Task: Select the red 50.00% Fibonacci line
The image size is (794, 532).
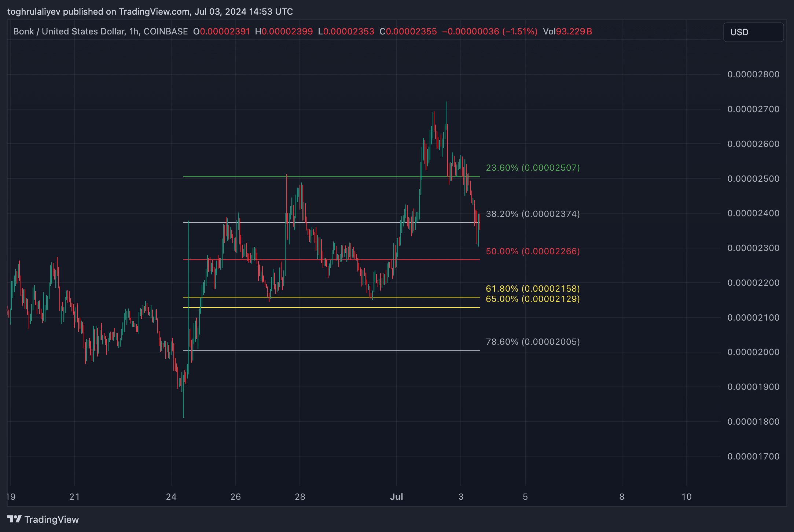Action: [331, 260]
